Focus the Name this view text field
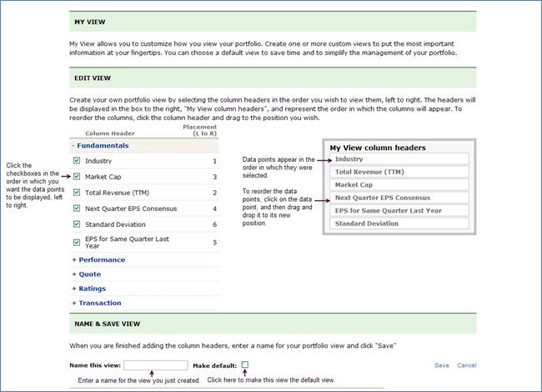 click(x=155, y=365)
